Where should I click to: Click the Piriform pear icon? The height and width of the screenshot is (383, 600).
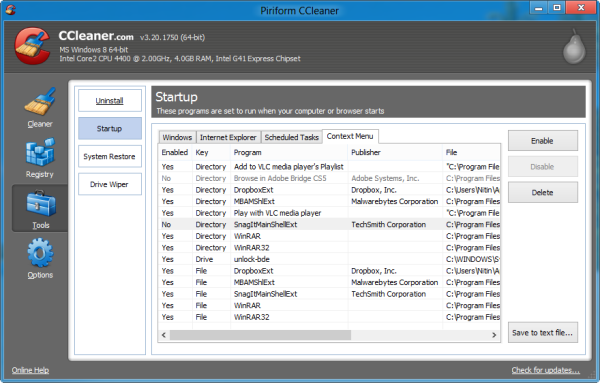coord(574,47)
